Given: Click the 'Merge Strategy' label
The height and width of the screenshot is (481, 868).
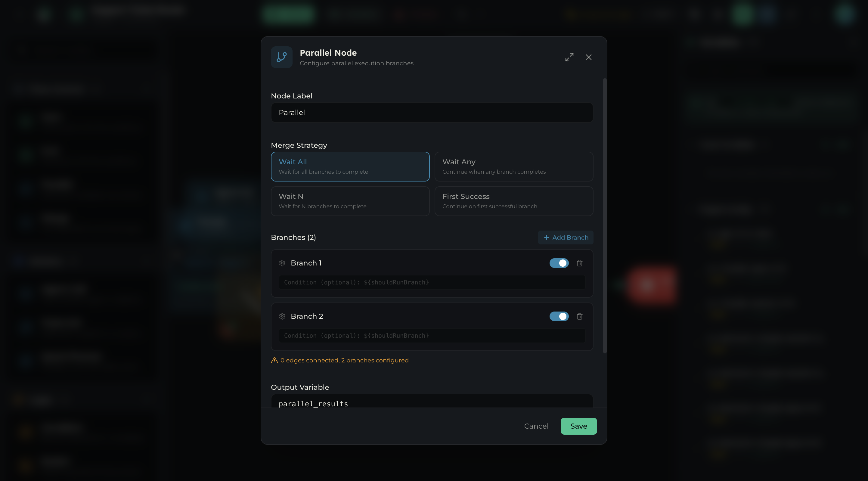Looking at the screenshot, I should pyautogui.click(x=299, y=145).
